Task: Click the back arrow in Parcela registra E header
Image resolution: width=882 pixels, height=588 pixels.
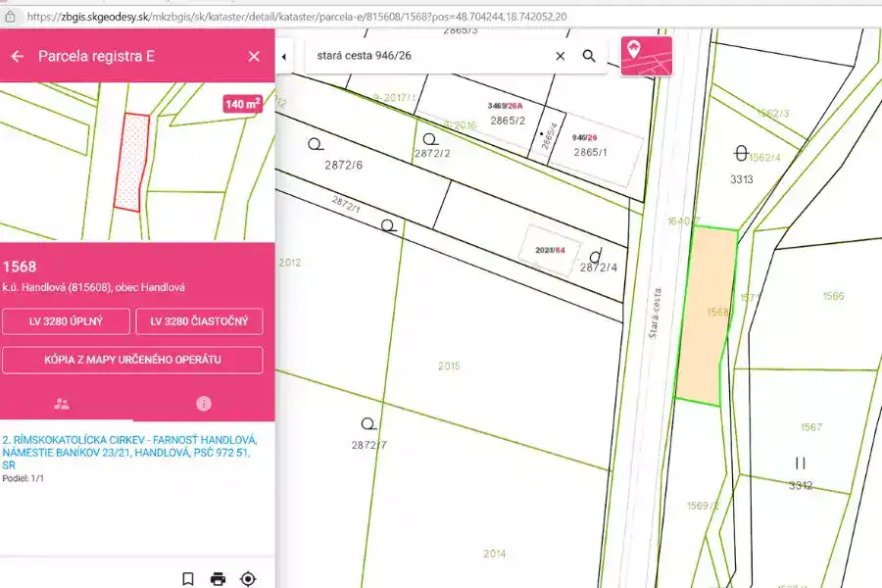Action: tap(17, 57)
